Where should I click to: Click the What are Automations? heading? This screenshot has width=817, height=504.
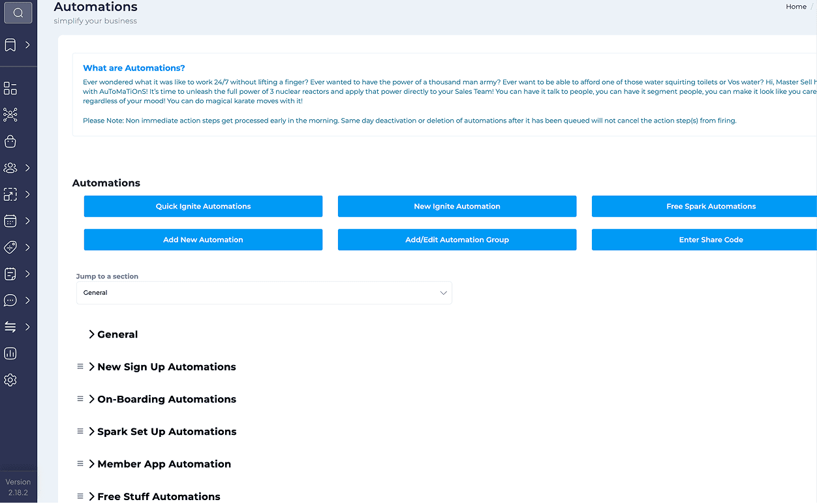click(x=134, y=68)
